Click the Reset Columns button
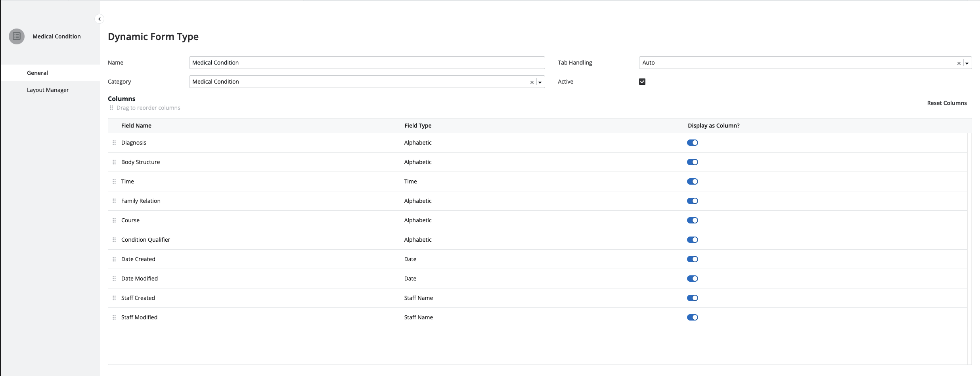The width and height of the screenshot is (980, 376). [947, 103]
